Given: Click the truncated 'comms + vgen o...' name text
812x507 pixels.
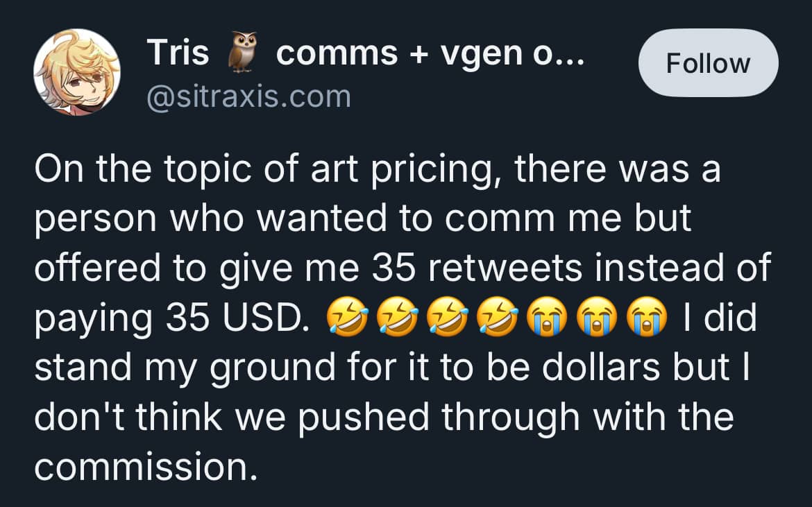Looking at the screenshot, I should pos(430,53).
